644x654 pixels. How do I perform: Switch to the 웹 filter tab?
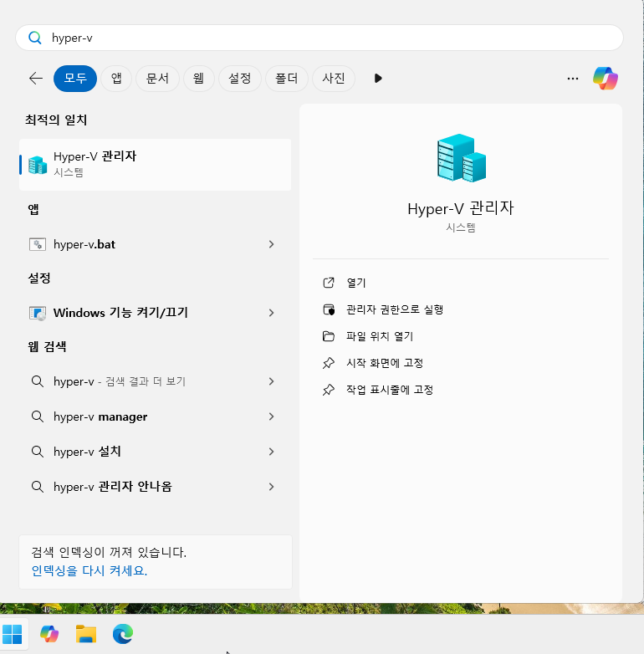[198, 78]
